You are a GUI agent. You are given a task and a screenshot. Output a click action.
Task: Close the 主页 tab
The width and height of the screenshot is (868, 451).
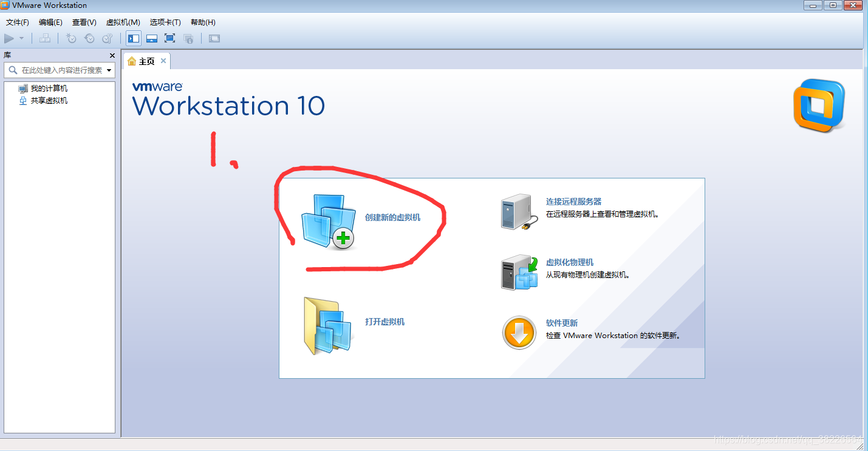tap(163, 61)
